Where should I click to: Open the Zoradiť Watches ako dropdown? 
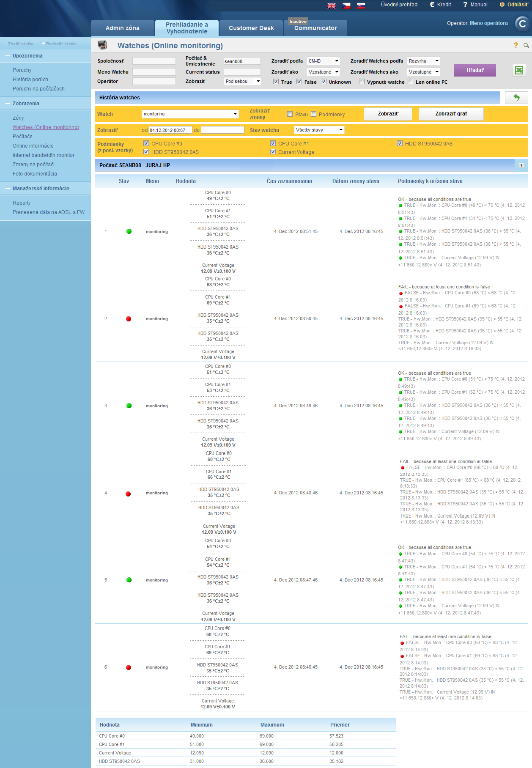[424, 72]
